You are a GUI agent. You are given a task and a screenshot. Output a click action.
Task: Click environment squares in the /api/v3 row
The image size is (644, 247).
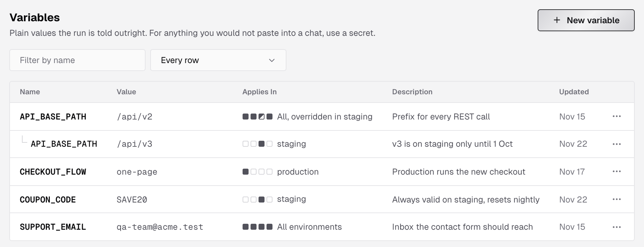coord(258,144)
